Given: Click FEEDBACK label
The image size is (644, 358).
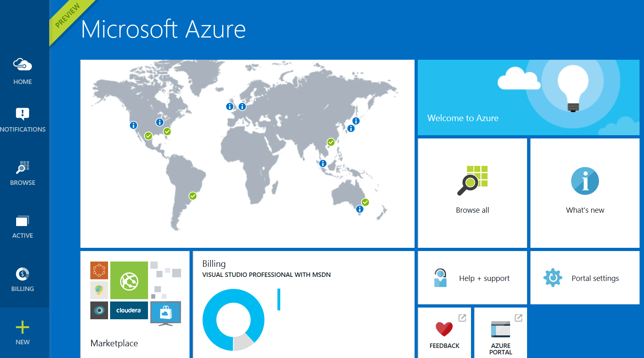Looking at the screenshot, I should point(444,345).
